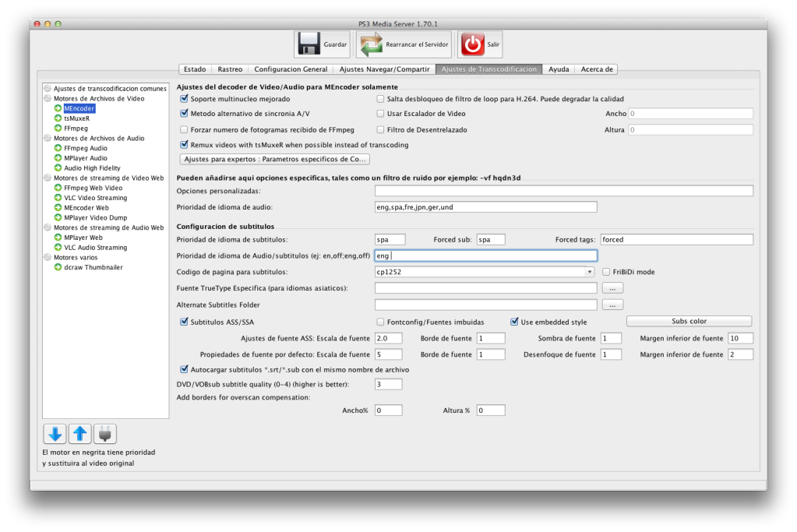797x532 pixels.
Task: Click the Audio/subtitulos language priority field
Action: [485, 255]
